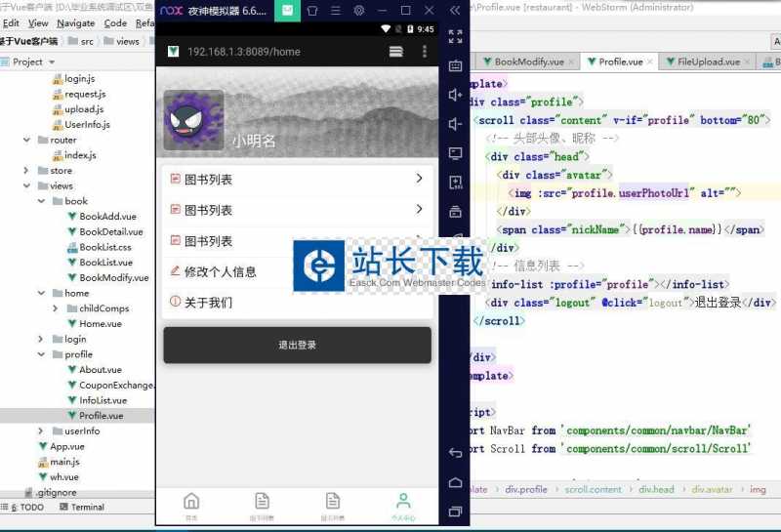Open Project view dropdown

tap(52, 62)
